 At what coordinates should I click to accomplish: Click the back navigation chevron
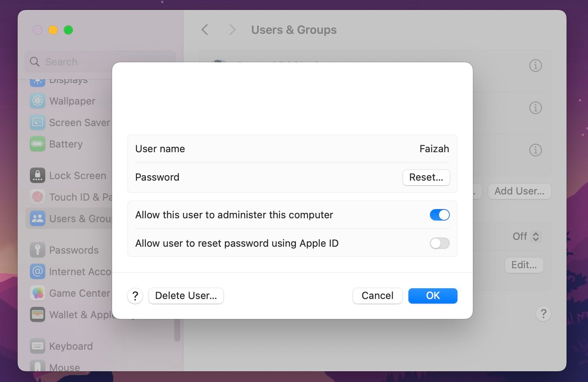click(205, 30)
